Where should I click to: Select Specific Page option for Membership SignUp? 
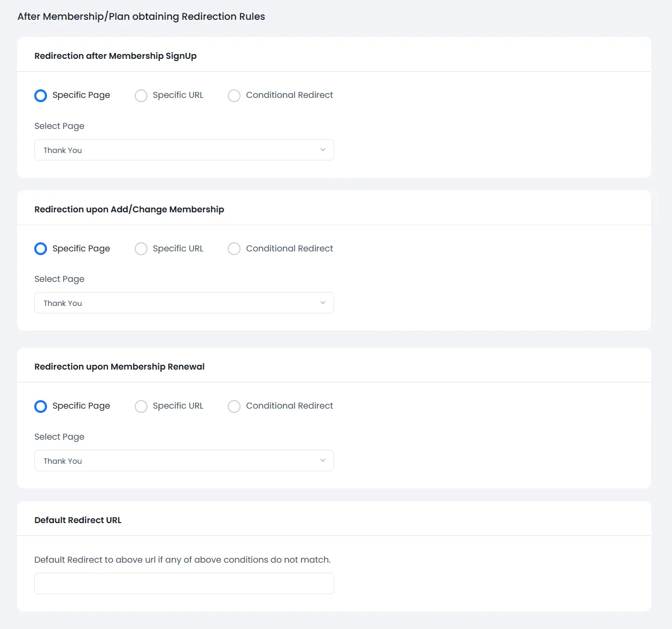click(41, 95)
